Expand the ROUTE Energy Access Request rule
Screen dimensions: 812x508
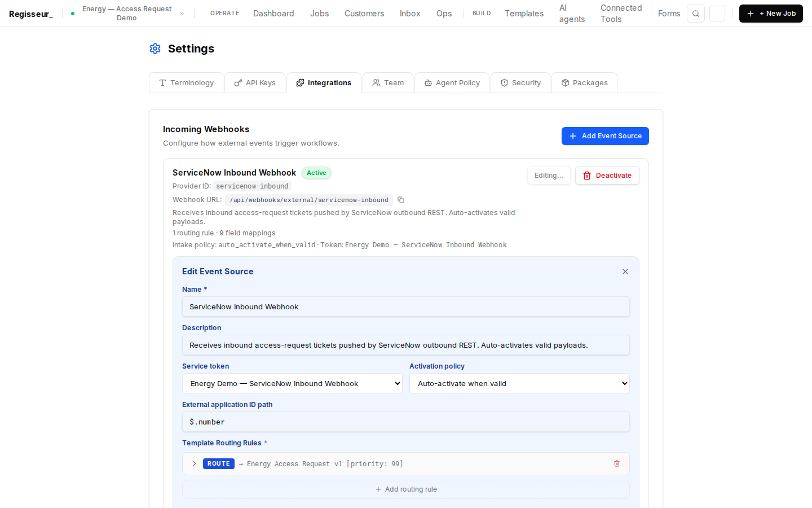point(195,463)
